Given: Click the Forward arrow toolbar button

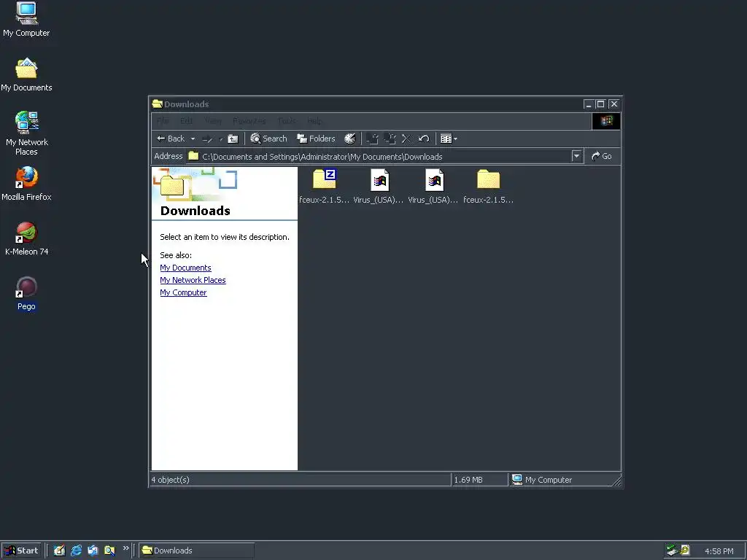Looking at the screenshot, I should click(207, 139).
